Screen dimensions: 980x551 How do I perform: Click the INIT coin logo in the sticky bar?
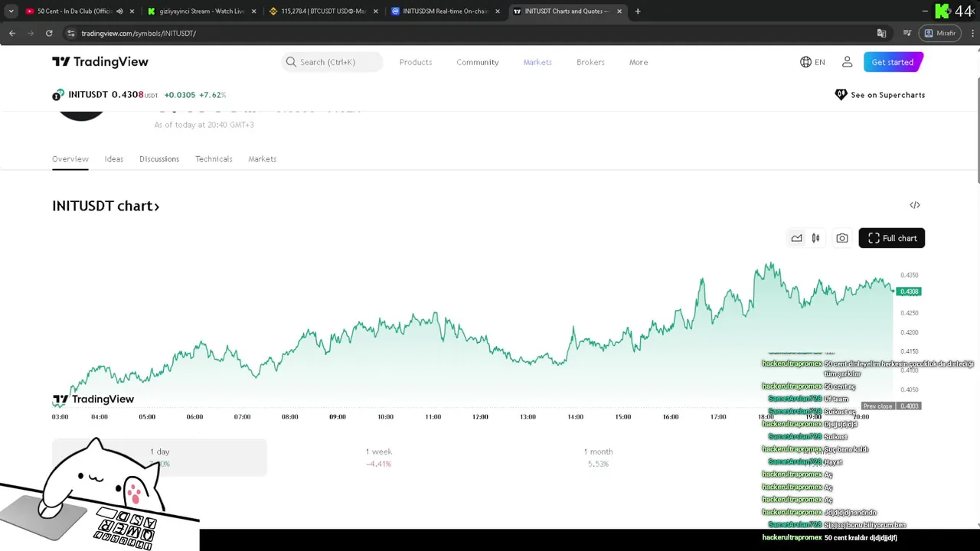(x=58, y=95)
